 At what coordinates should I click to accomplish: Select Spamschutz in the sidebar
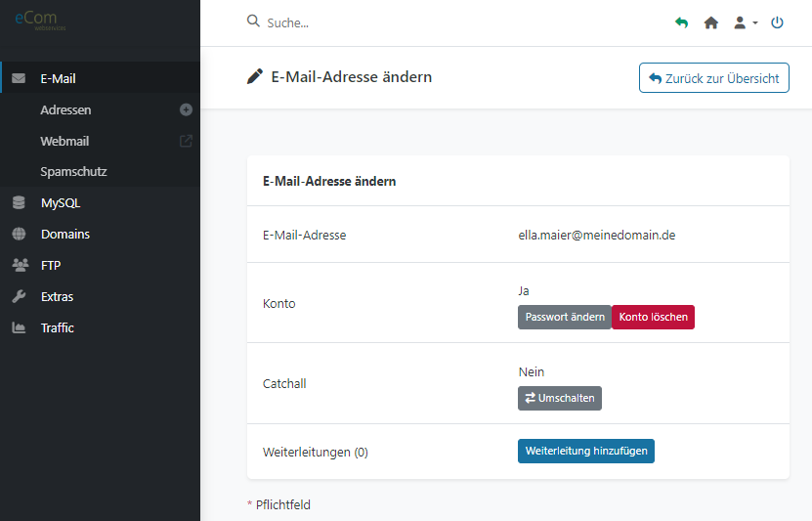coord(73,171)
